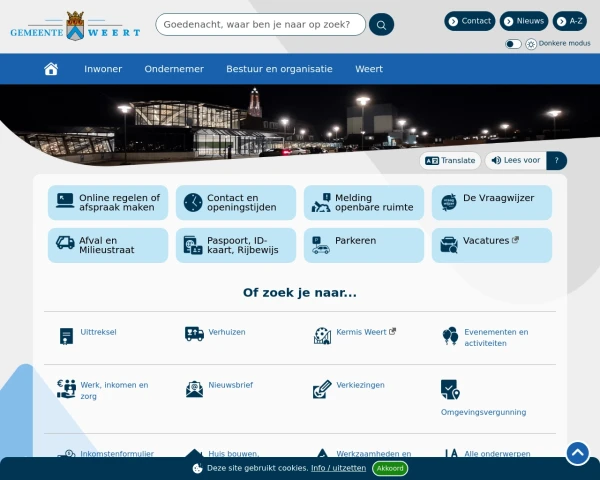The image size is (600, 480).
Task: Click the Kermis Weert ferris wheel icon
Action: pos(322,336)
